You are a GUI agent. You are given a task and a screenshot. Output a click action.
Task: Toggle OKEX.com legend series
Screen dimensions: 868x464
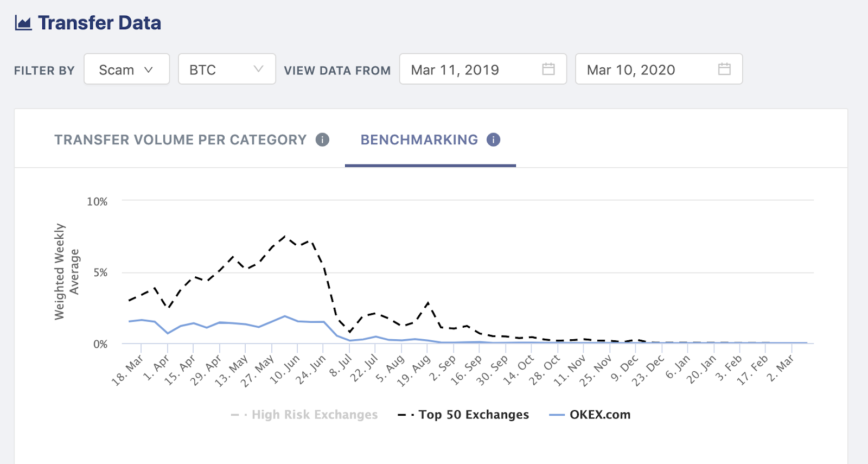(x=599, y=415)
